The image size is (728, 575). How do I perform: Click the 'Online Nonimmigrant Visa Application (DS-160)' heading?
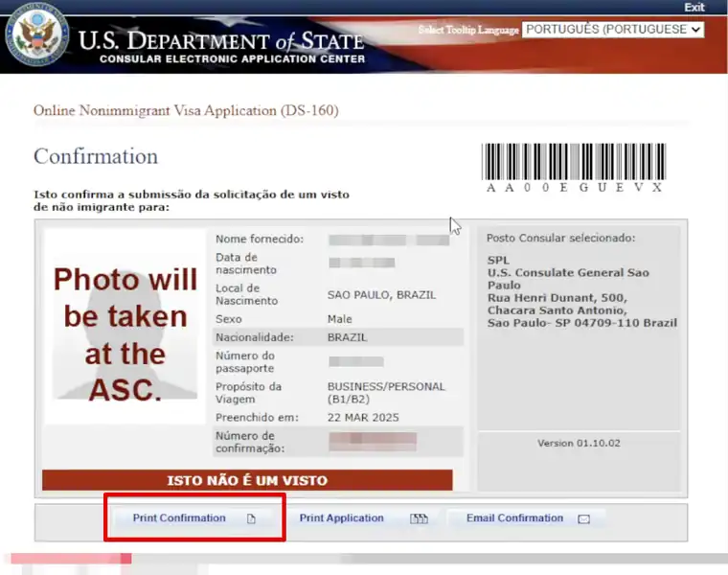[186, 110]
